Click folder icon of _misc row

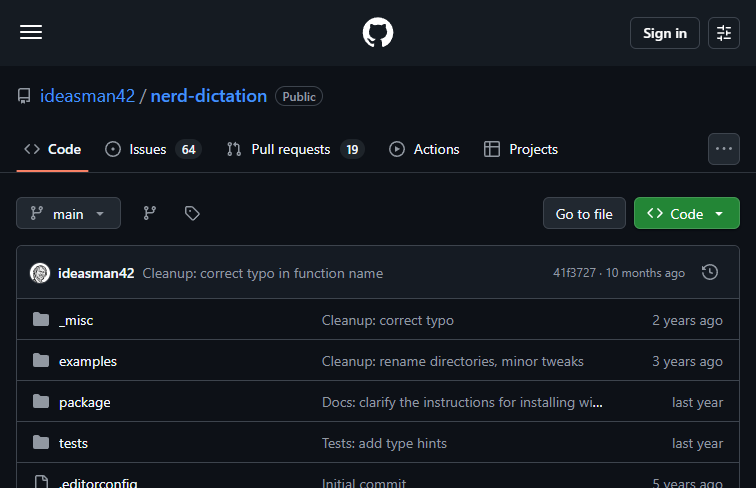pos(41,319)
